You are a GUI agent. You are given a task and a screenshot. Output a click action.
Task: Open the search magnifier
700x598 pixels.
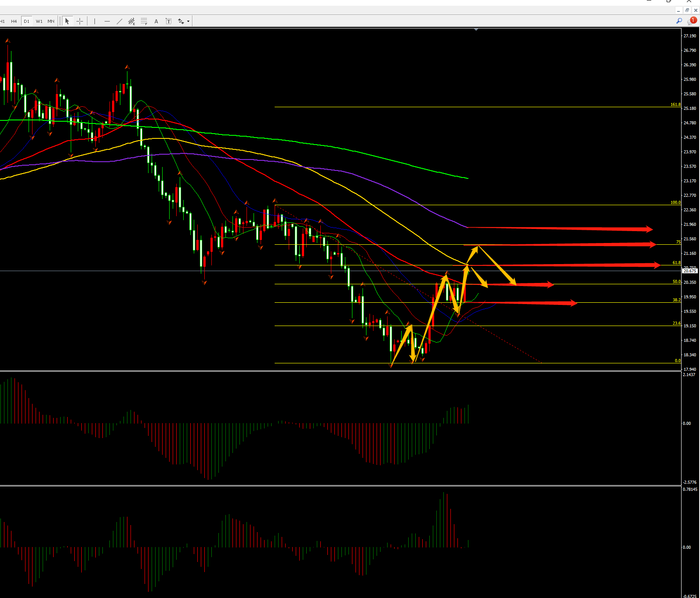point(679,21)
